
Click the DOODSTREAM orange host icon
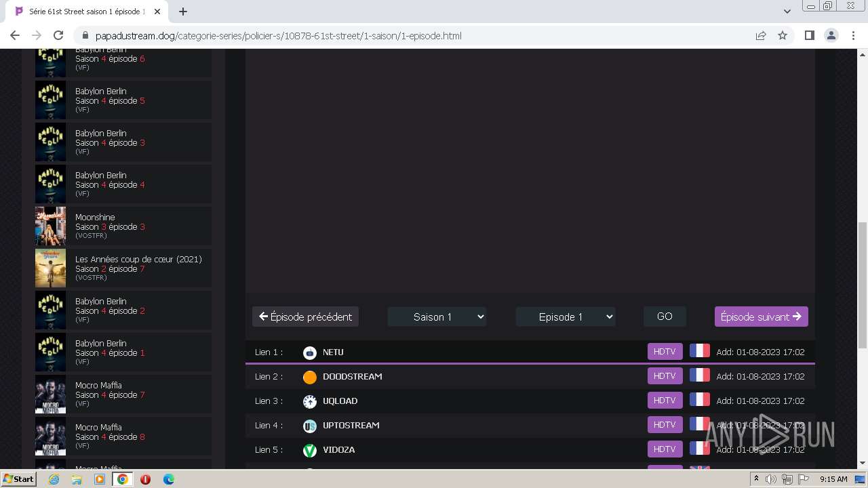[x=309, y=377]
